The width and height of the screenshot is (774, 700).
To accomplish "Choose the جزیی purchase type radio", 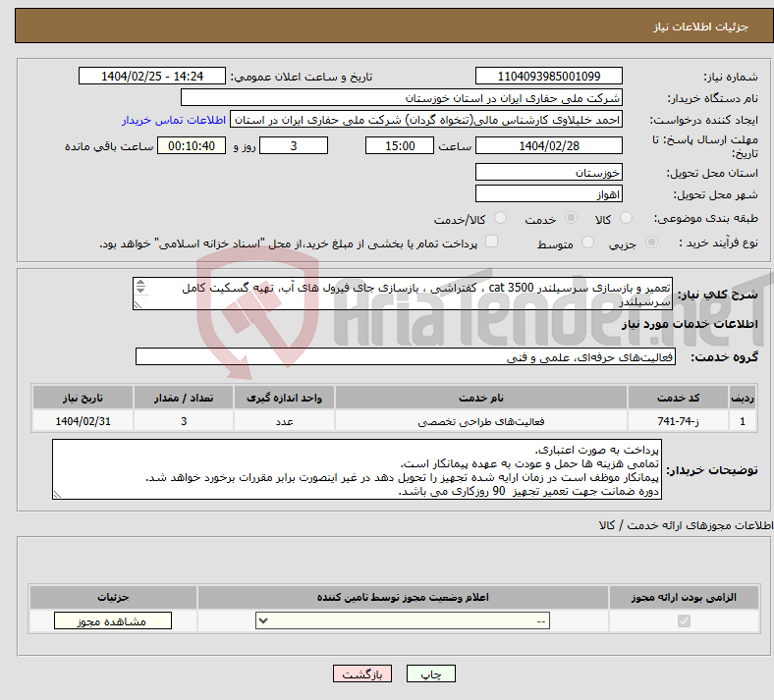I will (651, 242).
